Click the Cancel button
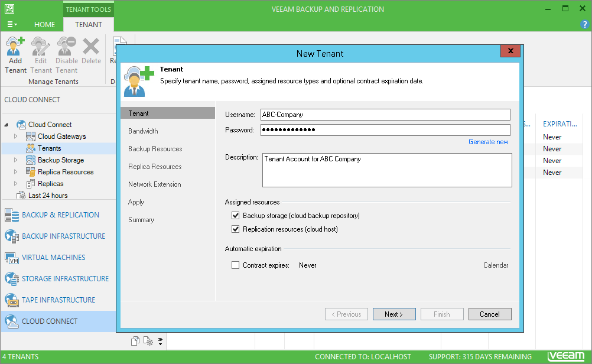The height and width of the screenshot is (364, 592). coord(490,314)
